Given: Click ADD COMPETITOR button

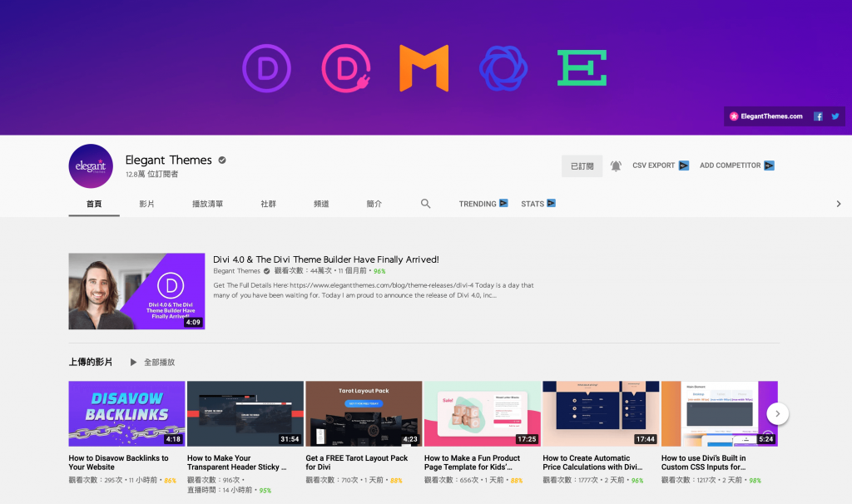Looking at the screenshot, I should (737, 166).
